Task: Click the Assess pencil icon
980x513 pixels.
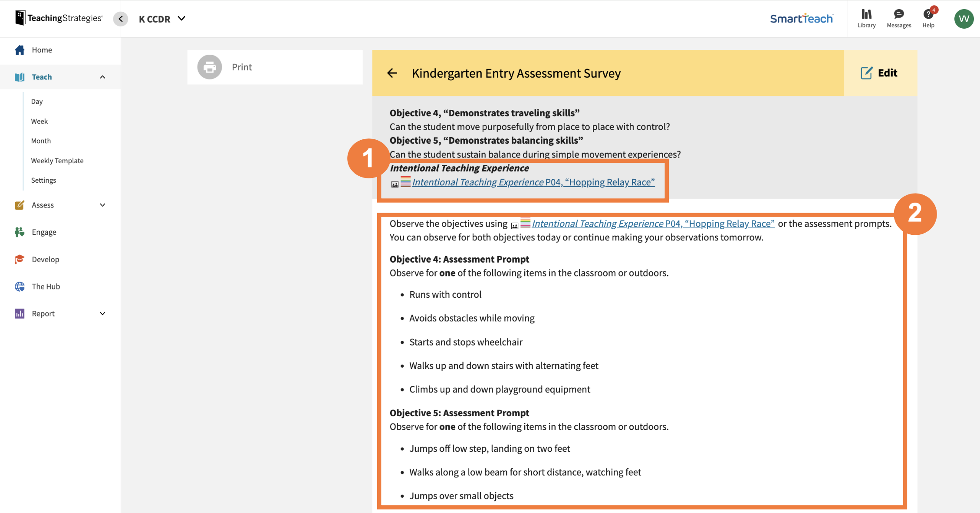Action: pyautogui.click(x=20, y=205)
